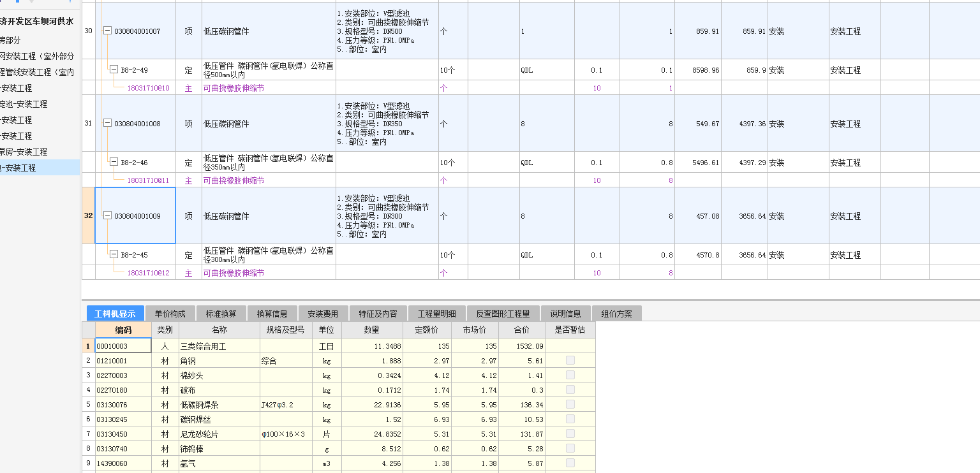Collapse the 030804001008 item row
This screenshot has width=980, height=473.
coord(107,124)
